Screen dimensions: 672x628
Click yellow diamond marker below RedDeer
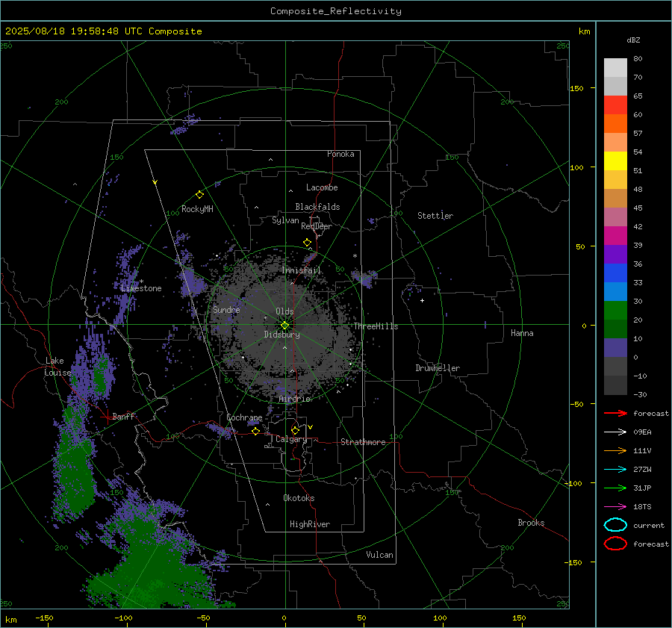307,243
